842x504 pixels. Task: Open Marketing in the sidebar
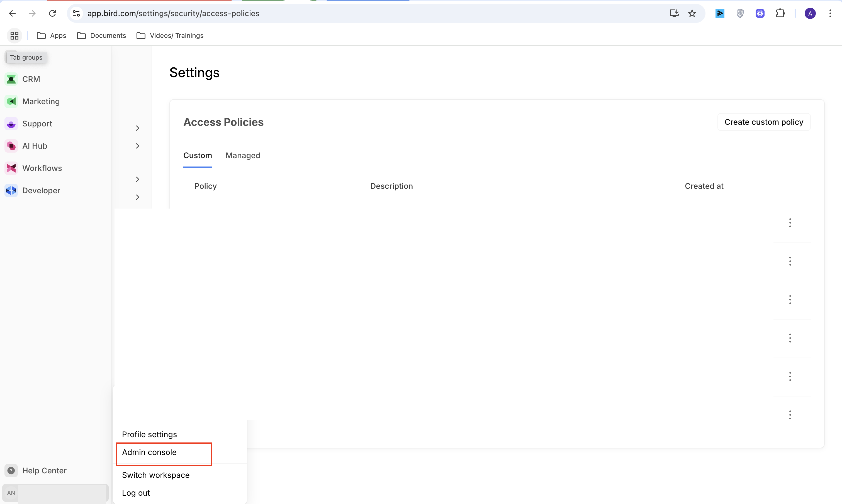(32, 102)
